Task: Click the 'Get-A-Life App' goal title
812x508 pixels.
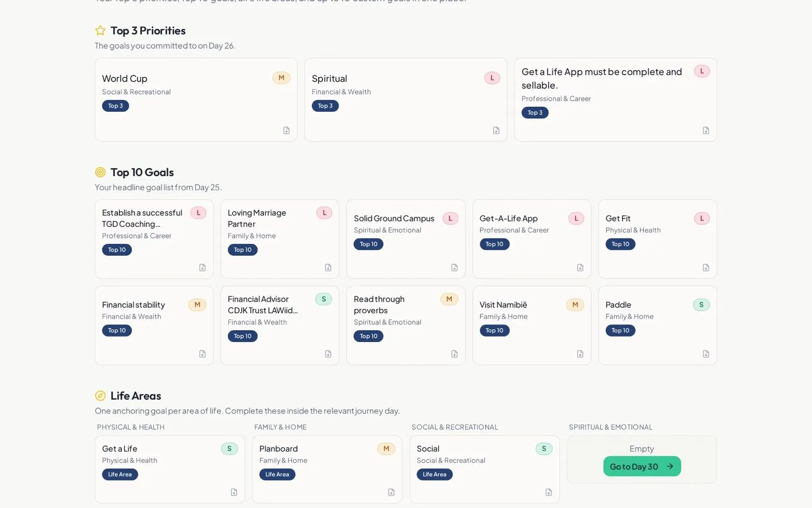Action: point(509,218)
